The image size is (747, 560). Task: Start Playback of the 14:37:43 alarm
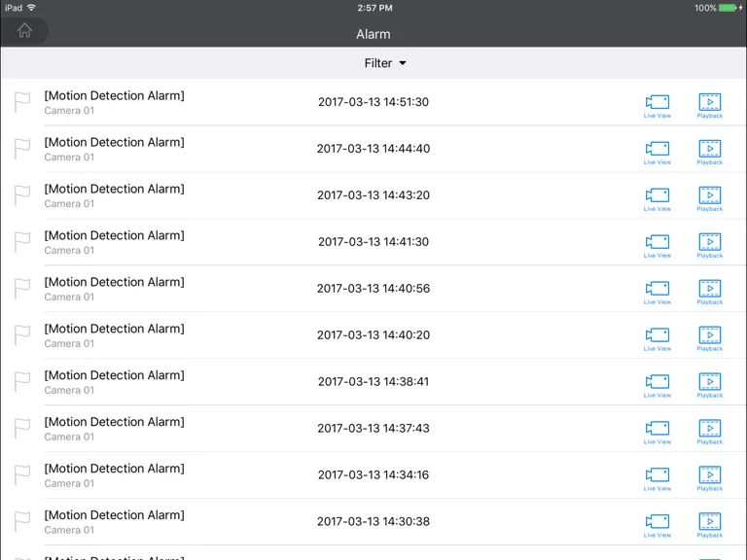pos(709,433)
